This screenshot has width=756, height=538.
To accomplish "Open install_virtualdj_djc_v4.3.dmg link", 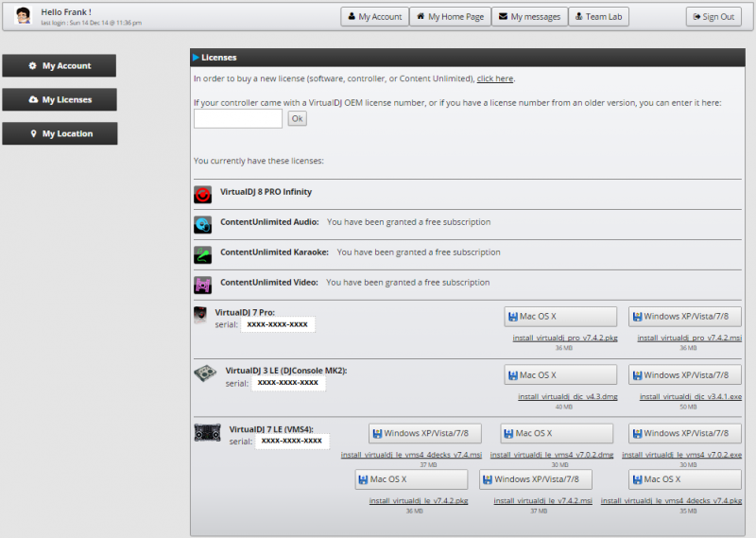I will point(568,396).
